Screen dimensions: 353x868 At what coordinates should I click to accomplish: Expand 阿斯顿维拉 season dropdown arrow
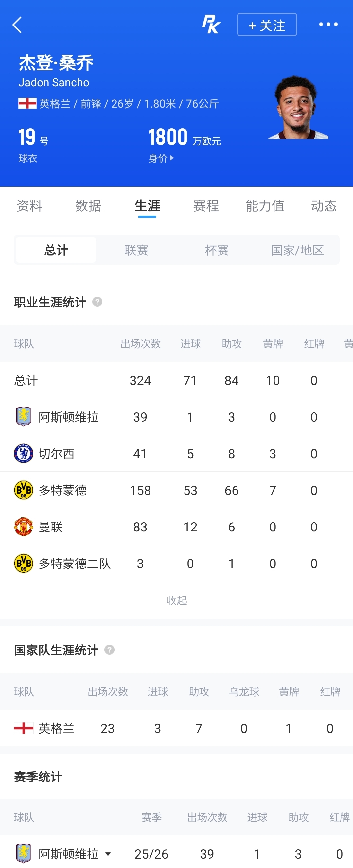pos(108,854)
